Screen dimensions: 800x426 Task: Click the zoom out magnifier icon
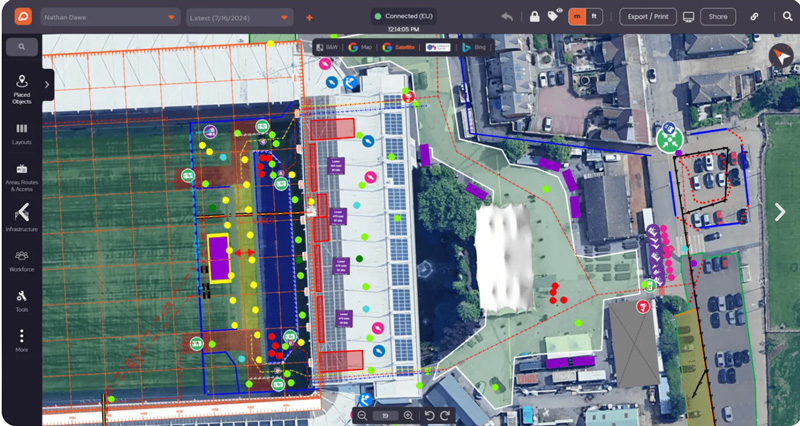[x=362, y=416]
